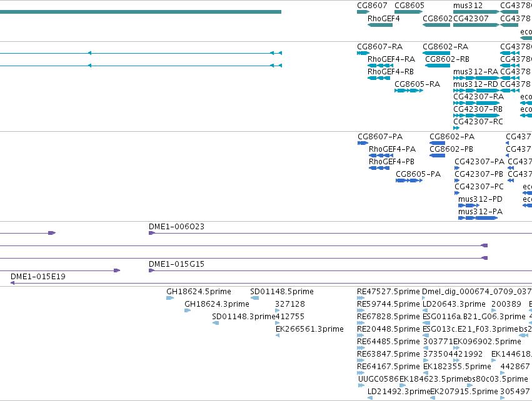Select the LD21492.3prime EST glyph

click(370, 398)
